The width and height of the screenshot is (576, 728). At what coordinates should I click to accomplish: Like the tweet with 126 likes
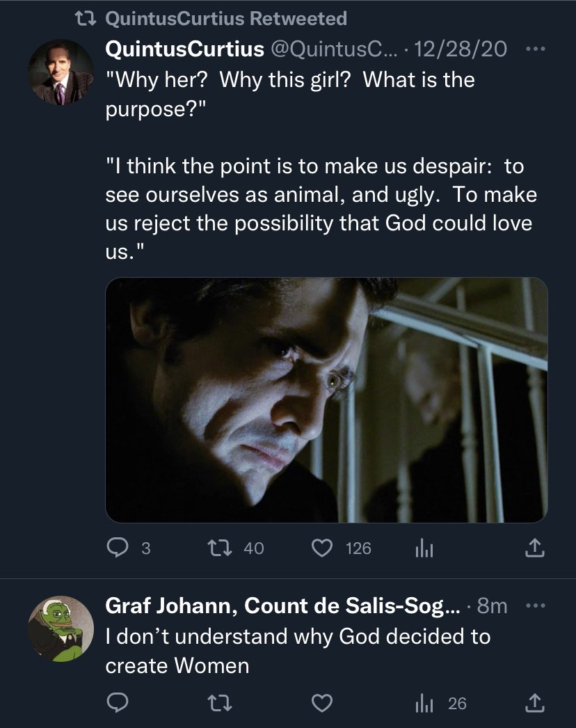321,548
